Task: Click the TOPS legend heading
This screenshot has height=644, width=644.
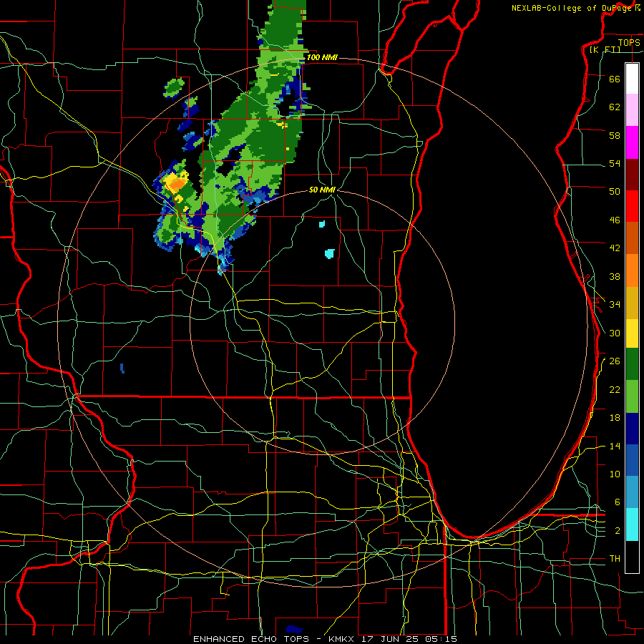Action: point(629,42)
